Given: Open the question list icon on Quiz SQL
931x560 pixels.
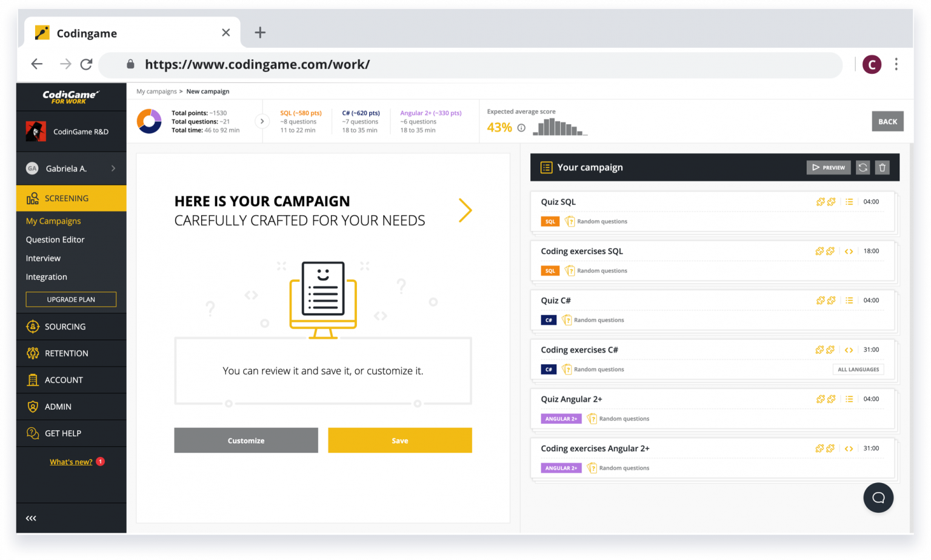Looking at the screenshot, I should point(849,202).
